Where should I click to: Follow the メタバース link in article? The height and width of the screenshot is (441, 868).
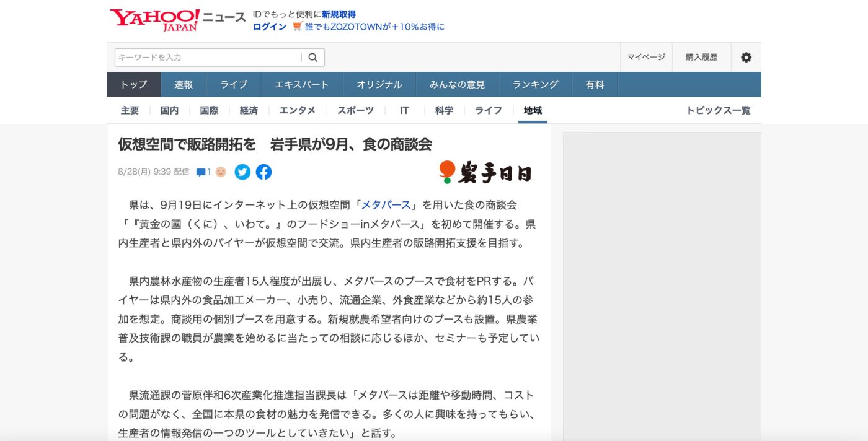click(x=386, y=204)
